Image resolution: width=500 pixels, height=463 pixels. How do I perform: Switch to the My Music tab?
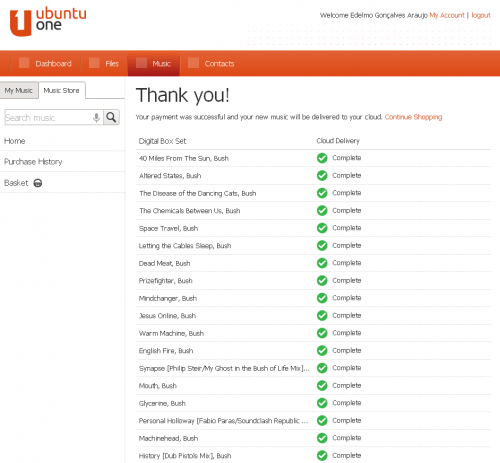19,90
